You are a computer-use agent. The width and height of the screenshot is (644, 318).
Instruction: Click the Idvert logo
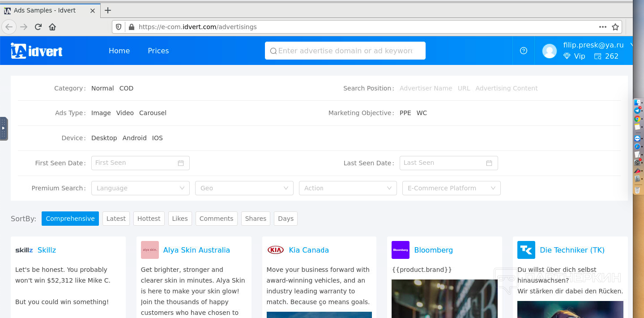pos(37,51)
